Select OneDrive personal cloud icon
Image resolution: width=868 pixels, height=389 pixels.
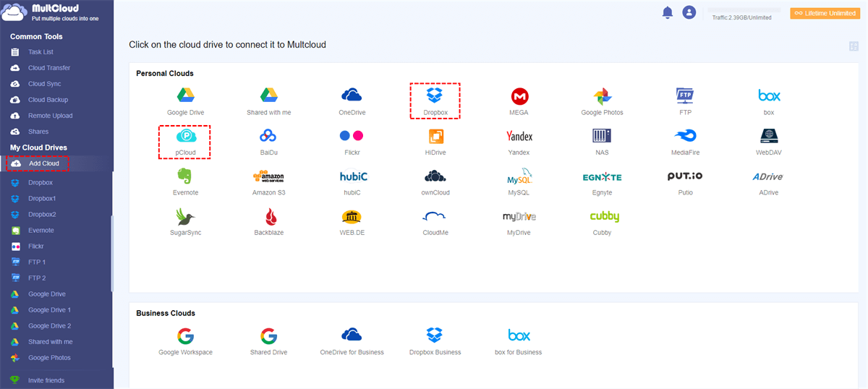point(352,101)
